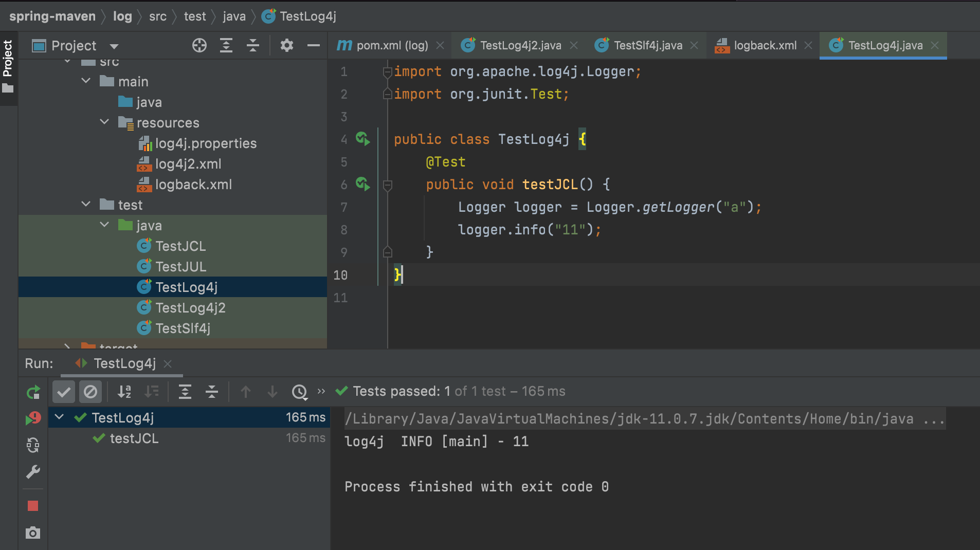Screen dimensions: 980x550
Task: Click the wrench settings icon in Run panel
Action: pos(33,472)
